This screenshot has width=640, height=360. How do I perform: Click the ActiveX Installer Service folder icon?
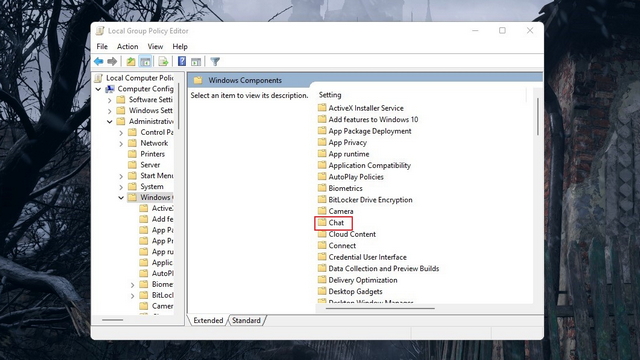pos(322,108)
